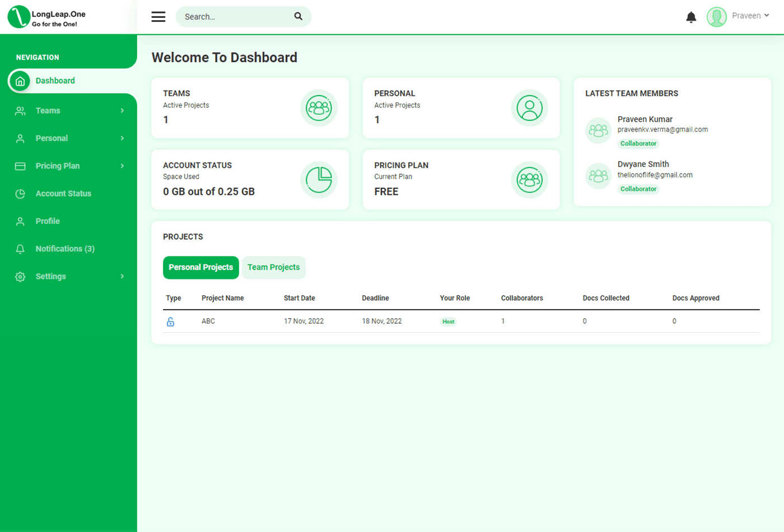The image size is (784, 532).
Task: Click the Profile sidebar icon
Action: (20, 222)
